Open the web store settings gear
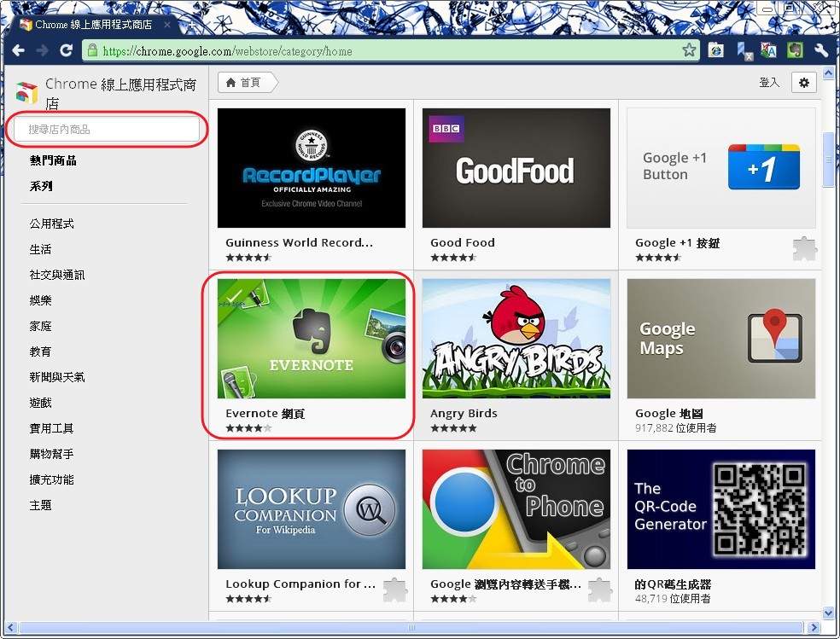Image resolution: width=840 pixels, height=639 pixels. pos(803,83)
